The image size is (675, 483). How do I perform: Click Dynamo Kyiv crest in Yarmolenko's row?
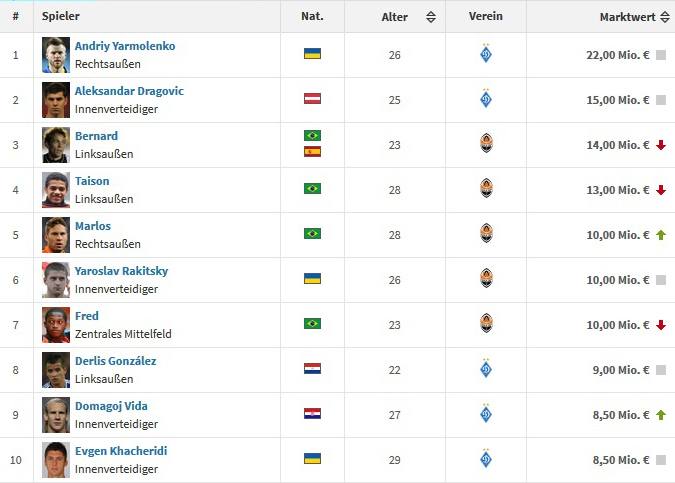pyautogui.click(x=486, y=54)
